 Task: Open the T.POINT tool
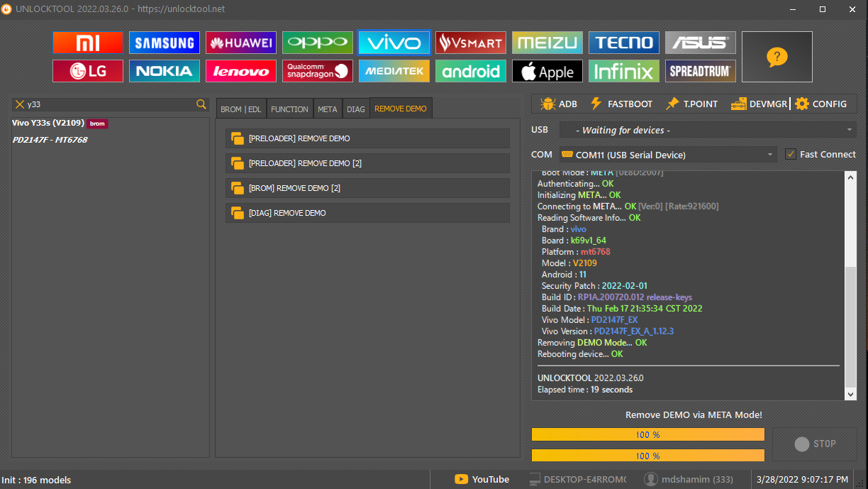[691, 104]
